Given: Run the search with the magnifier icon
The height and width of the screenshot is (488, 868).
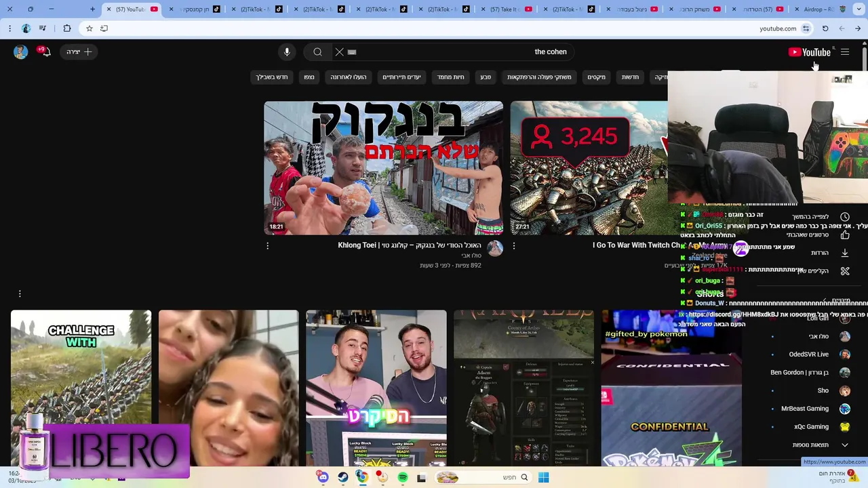Looking at the screenshot, I should tap(317, 52).
